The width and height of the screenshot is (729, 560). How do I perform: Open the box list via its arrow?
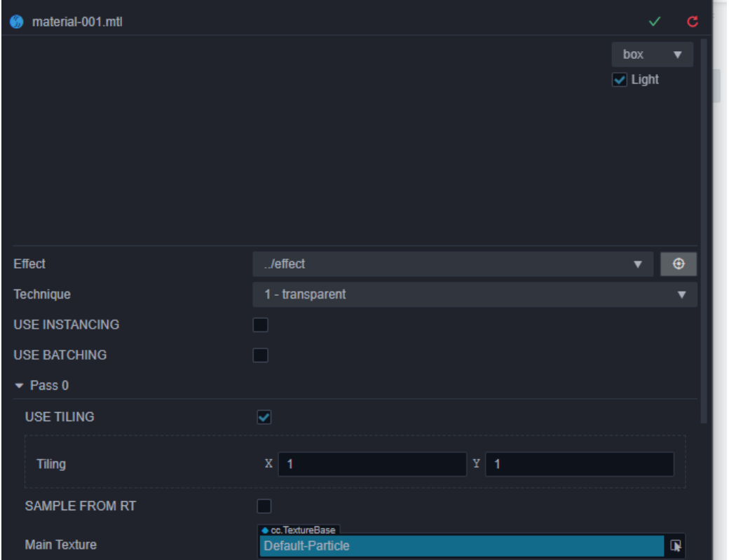[677, 55]
